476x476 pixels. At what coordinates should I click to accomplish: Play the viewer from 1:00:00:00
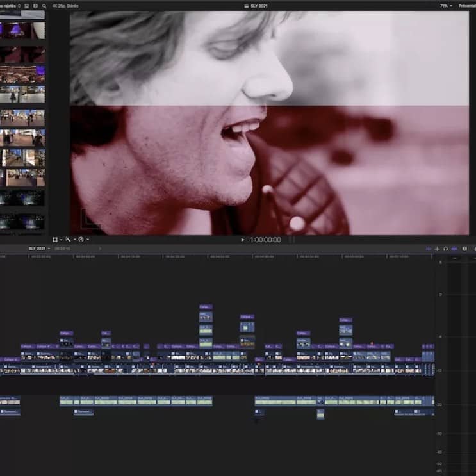click(x=243, y=240)
